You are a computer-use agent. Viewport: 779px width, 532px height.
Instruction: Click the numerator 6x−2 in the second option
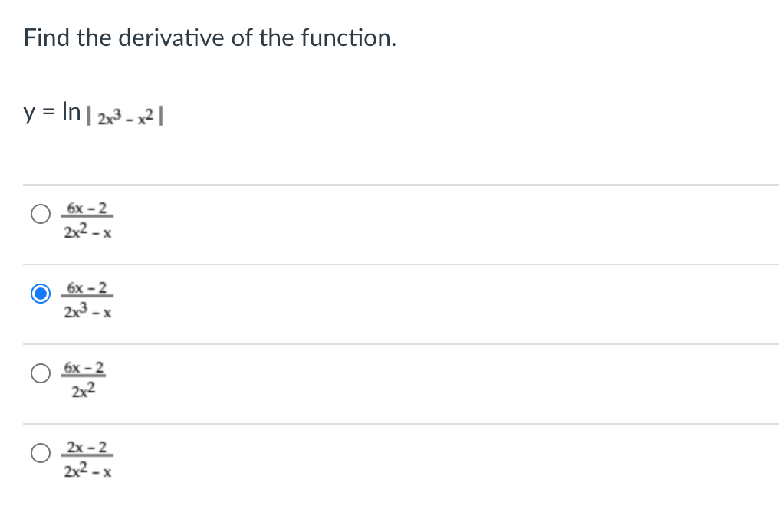87,288
